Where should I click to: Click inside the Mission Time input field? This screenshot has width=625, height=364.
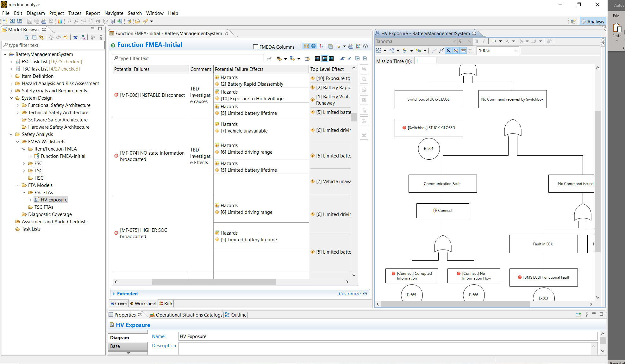[x=425, y=61]
